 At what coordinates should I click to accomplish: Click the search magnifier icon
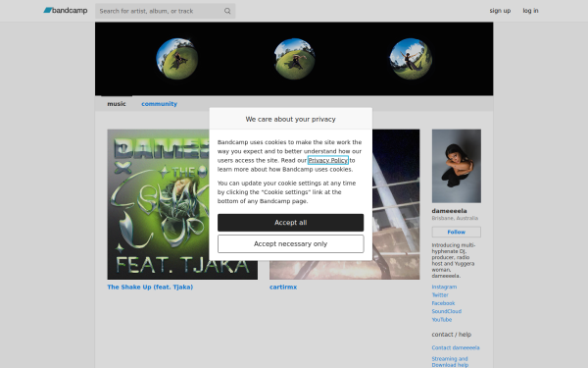[x=227, y=11]
